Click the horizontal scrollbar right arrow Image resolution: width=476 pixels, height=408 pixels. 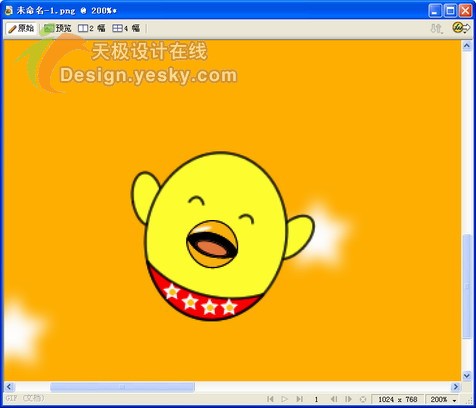pos(455,387)
